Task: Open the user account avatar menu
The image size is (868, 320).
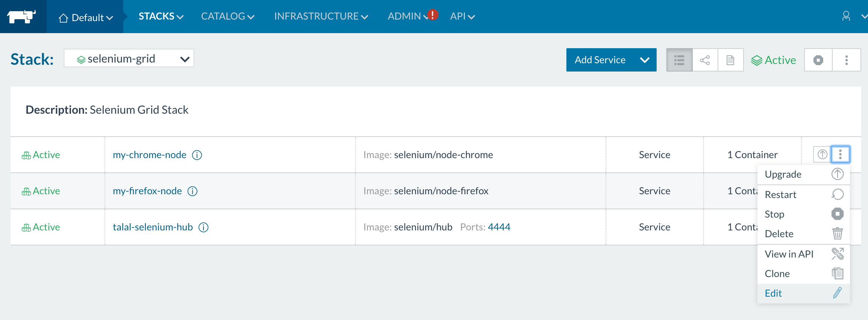Action: (x=846, y=16)
